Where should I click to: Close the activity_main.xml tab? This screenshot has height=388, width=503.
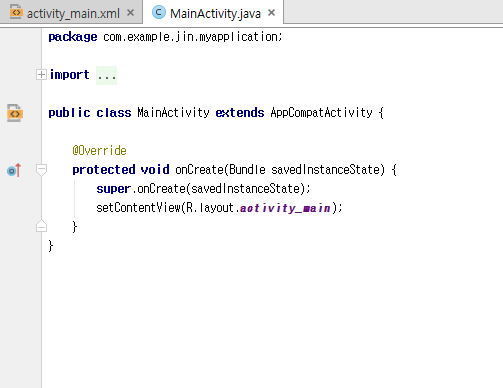[x=131, y=13]
